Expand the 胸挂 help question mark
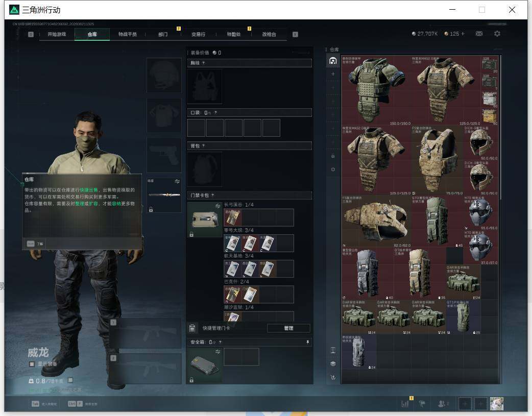Image resolution: width=532 pixels, height=416 pixels. pyautogui.click(x=203, y=63)
